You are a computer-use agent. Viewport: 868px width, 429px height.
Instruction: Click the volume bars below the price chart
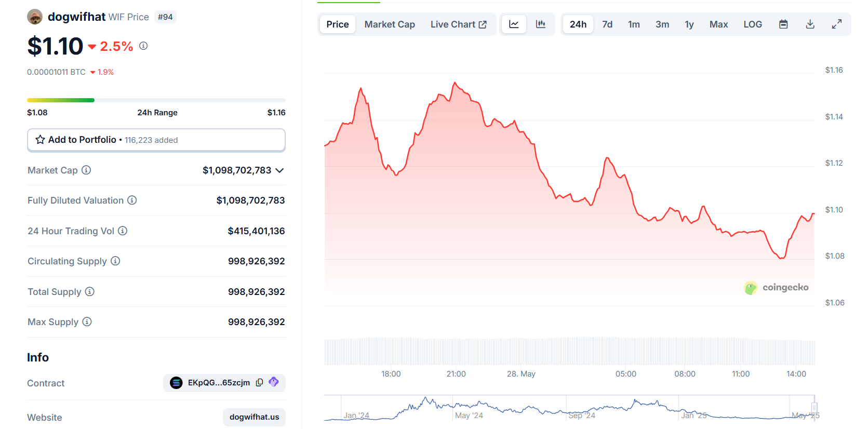click(569, 352)
